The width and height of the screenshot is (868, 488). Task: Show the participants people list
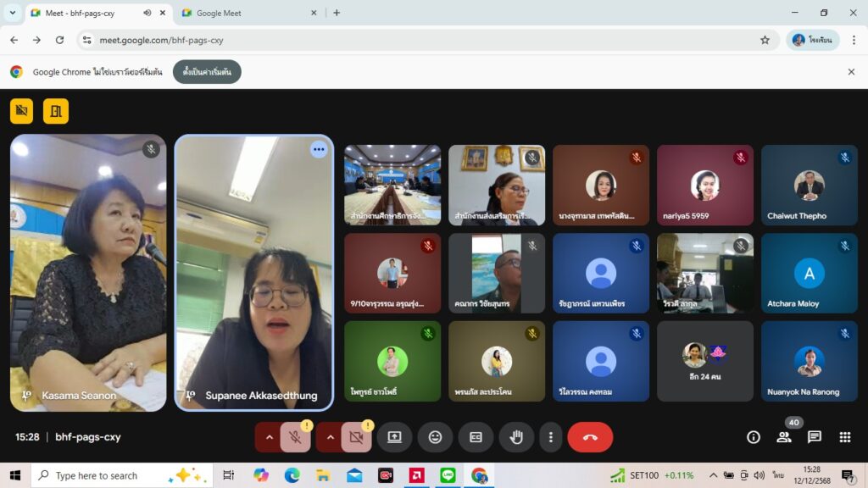784,437
